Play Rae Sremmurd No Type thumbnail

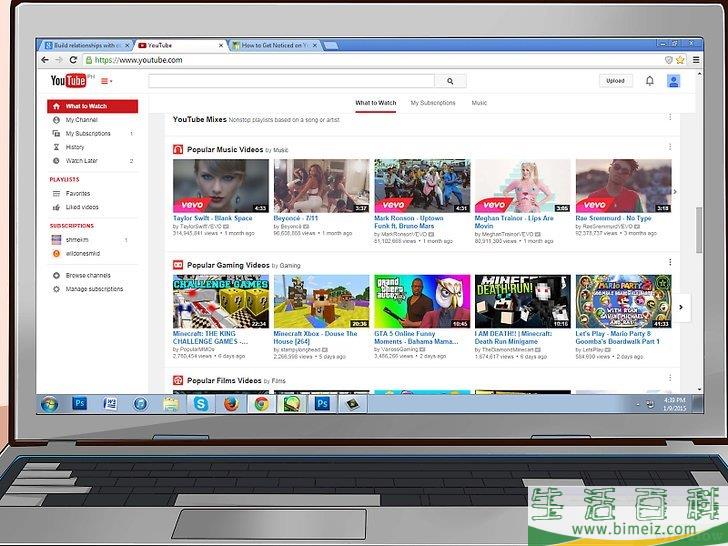coord(624,186)
